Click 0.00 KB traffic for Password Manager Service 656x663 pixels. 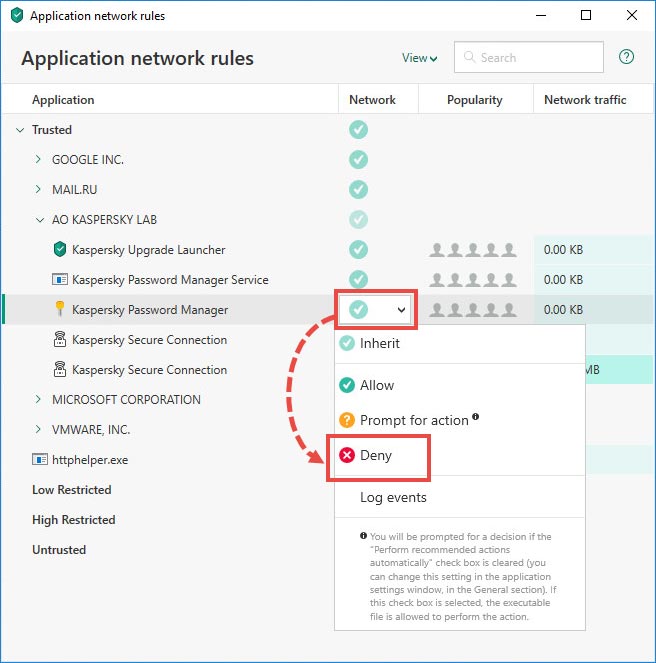pyautogui.click(x=563, y=279)
